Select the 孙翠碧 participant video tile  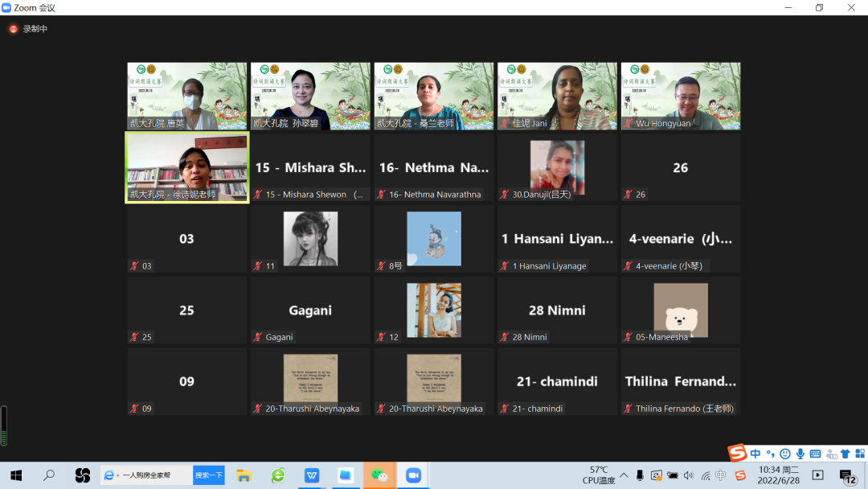310,96
